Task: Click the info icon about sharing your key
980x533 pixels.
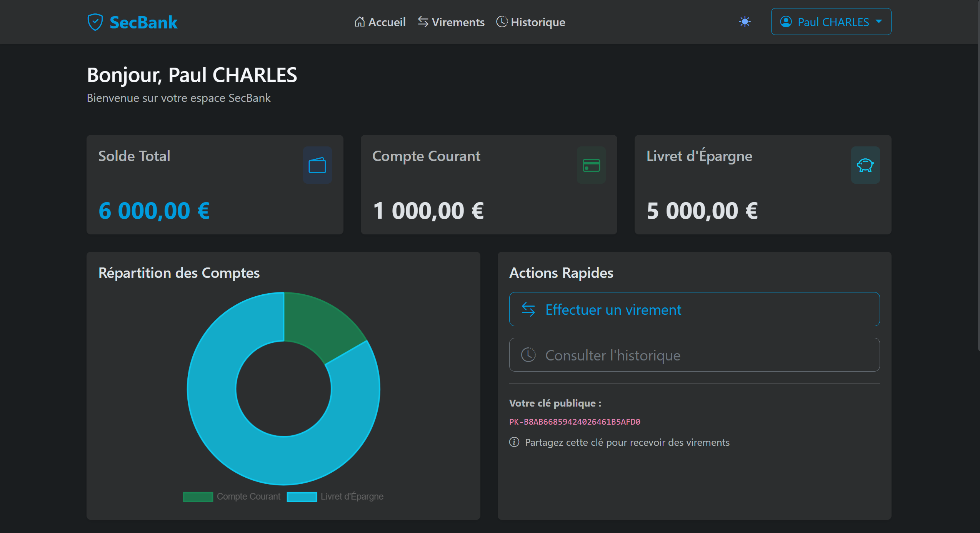Action: tap(514, 442)
